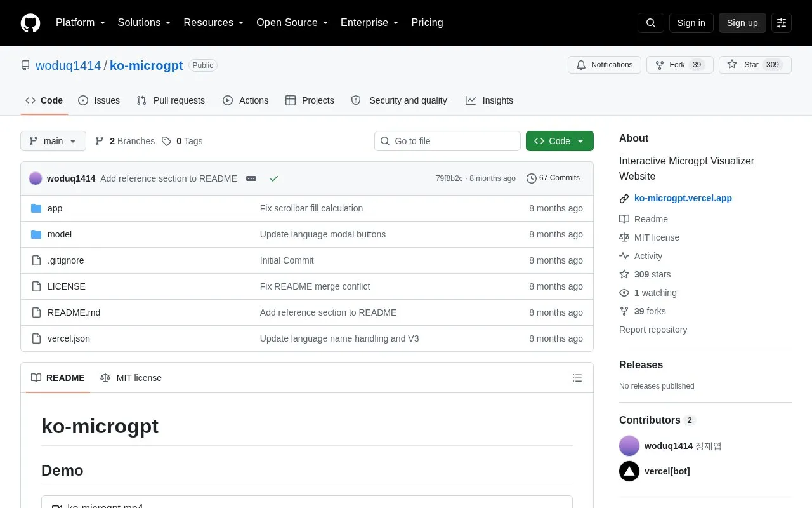Image resolution: width=812 pixels, height=508 pixels.
Task: Open the header appearance settings icon
Action: (782, 23)
